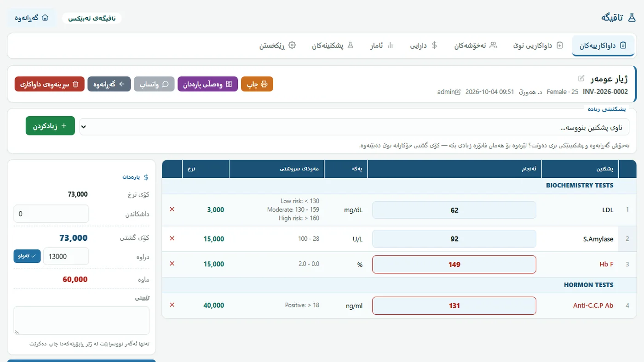Expand the ناوی پشکنین بنووسە test dropdown
This screenshot has width=644, height=362.
click(354, 127)
